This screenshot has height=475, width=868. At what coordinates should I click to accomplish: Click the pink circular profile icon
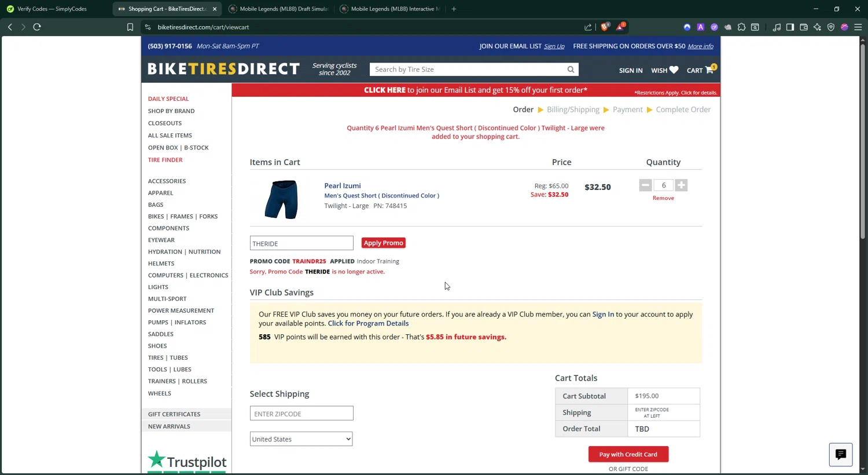click(844, 27)
